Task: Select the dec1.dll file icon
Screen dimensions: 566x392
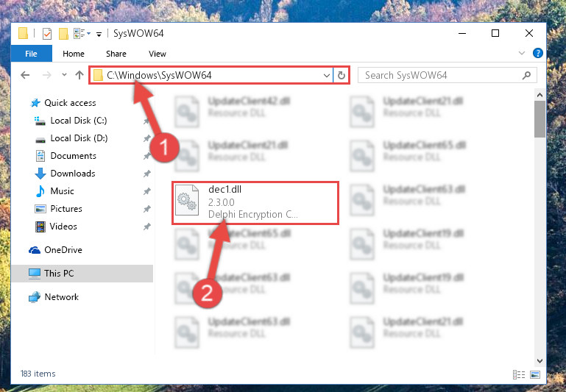Action: pyautogui.click(x=187, y=200)
